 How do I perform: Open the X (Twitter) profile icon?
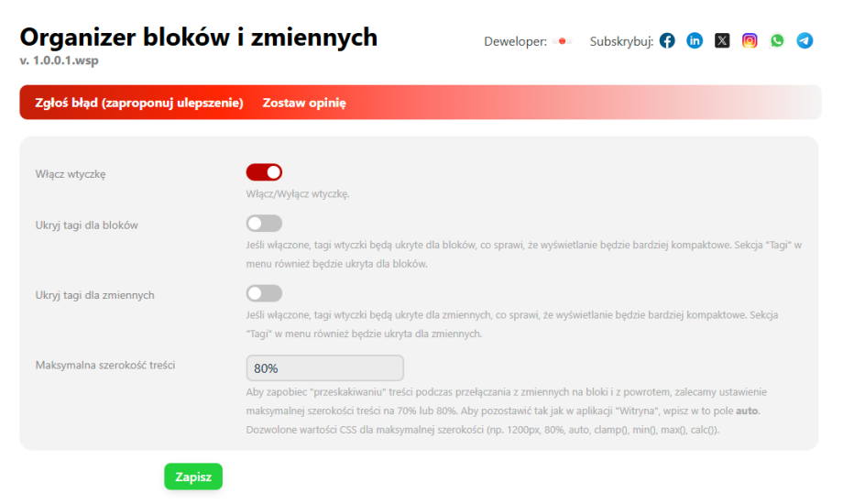(722, 40)
